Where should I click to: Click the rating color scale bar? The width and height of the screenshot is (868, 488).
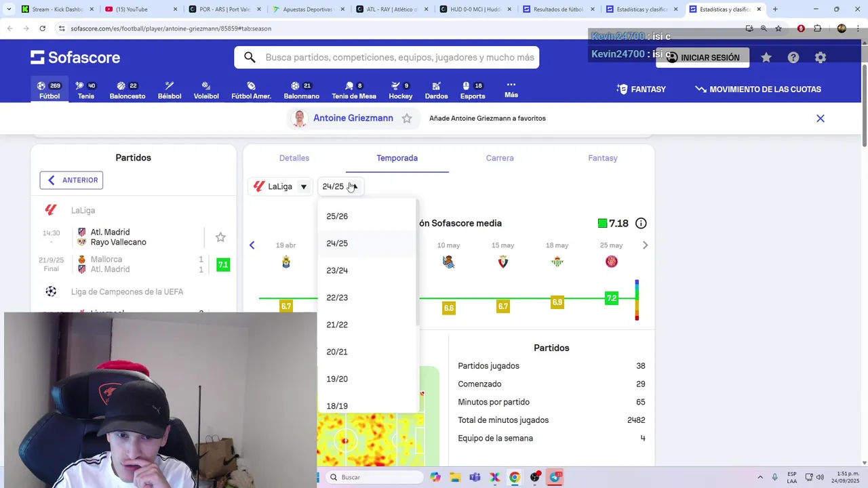pyautogui.click(x=637, y=300)
